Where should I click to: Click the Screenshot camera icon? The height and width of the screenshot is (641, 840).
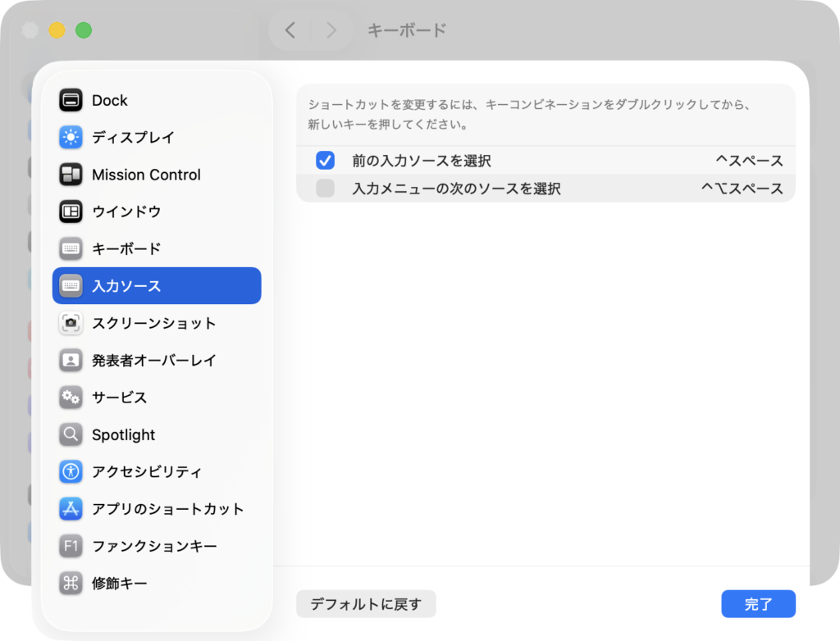71,323
